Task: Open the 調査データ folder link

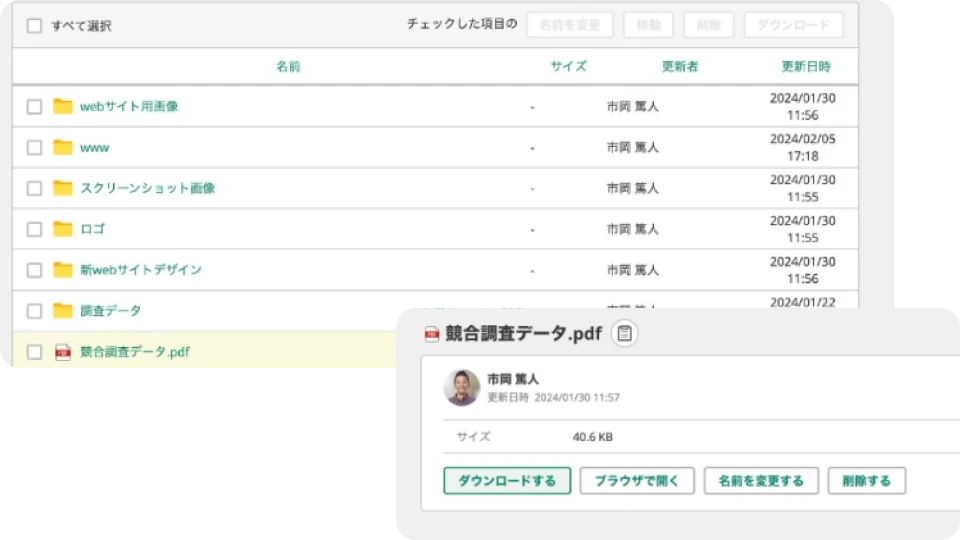Action: point(110,310)
